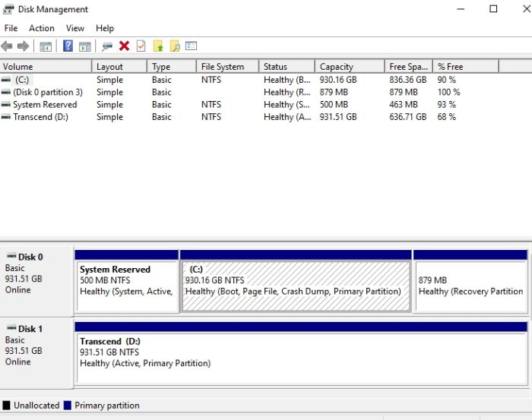Click the 68 % free cell
This screenshot has width=532, height=420.
[447, 117]
